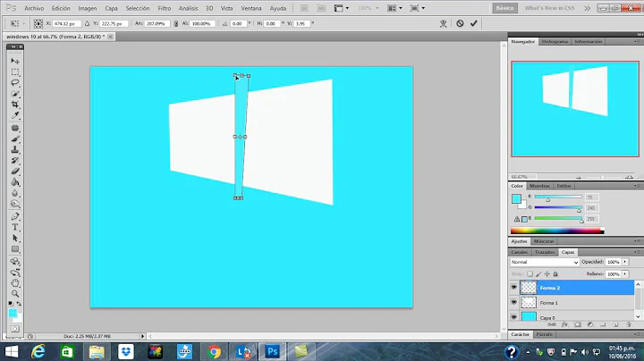Image resolution: width=644 pixels, height=361 pixels.
Task: Select the Crop tool
Action: click(x=15, y=105)
